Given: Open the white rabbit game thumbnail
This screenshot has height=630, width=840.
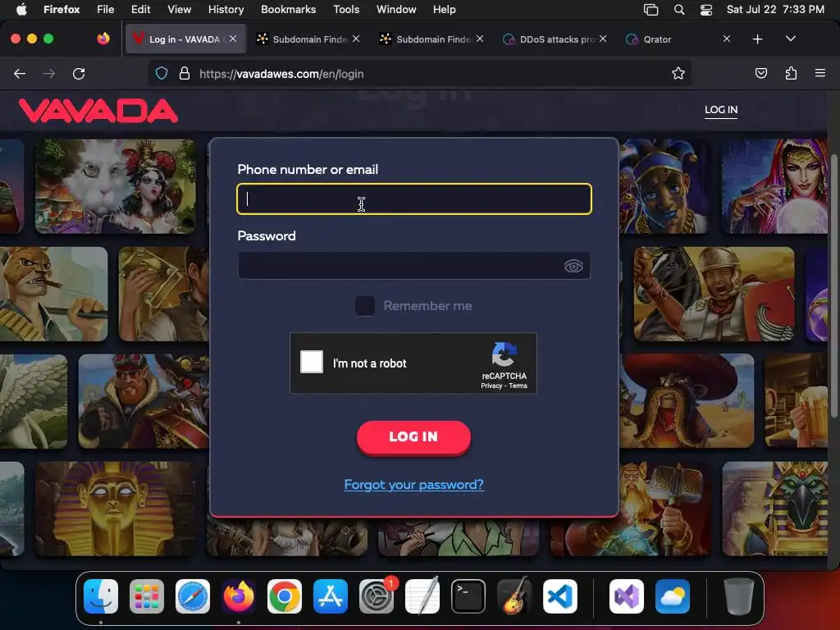Looking at the screenshot, I should 115,186.
